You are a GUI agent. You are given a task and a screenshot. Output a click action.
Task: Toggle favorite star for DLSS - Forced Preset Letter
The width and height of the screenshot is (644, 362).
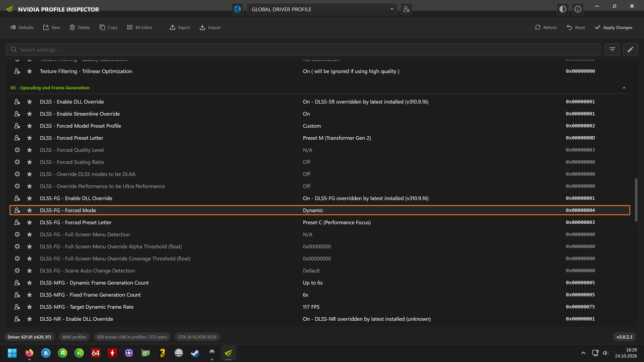point(30,138)
